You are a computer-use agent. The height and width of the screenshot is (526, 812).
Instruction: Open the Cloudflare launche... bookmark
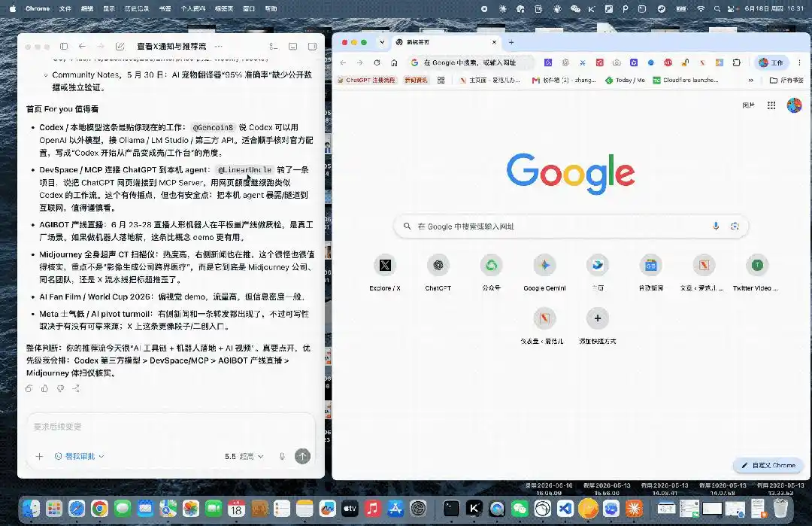tap(686, 81)
